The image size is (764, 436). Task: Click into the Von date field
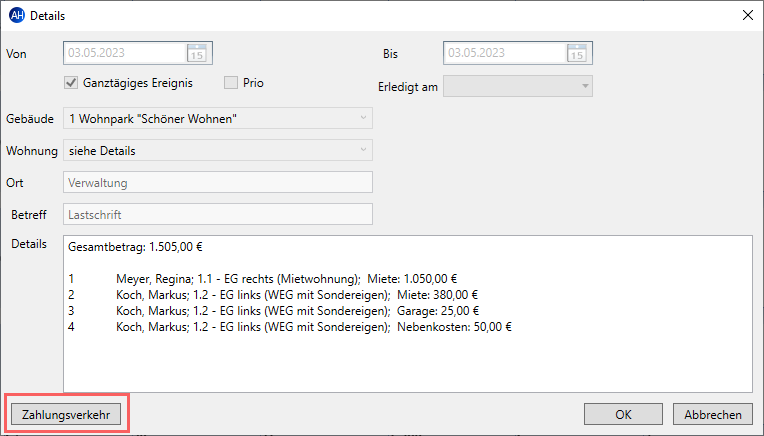[x=125, y=53]
